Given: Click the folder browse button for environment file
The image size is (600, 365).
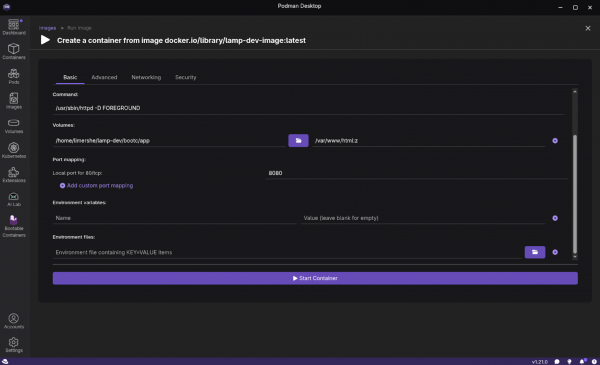Looking at the screenshot, I should pyautogui.click(x=535, y=252).
